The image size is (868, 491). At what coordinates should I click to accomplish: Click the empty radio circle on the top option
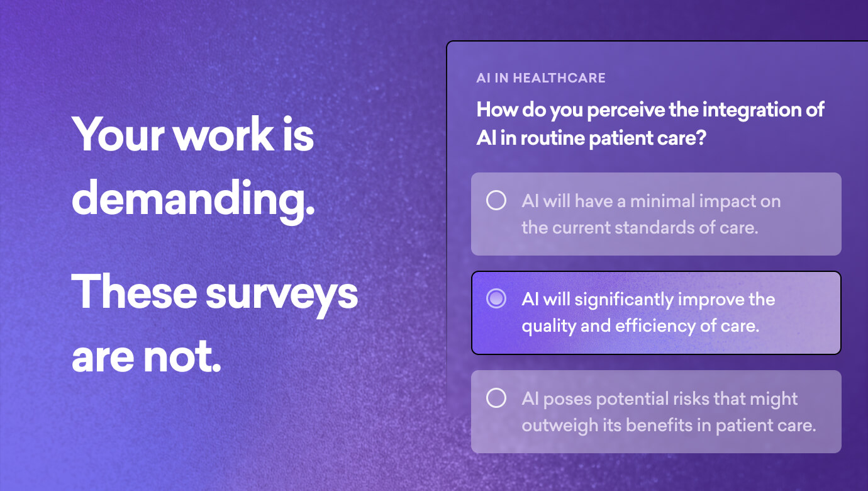click(x=496, y=201)
